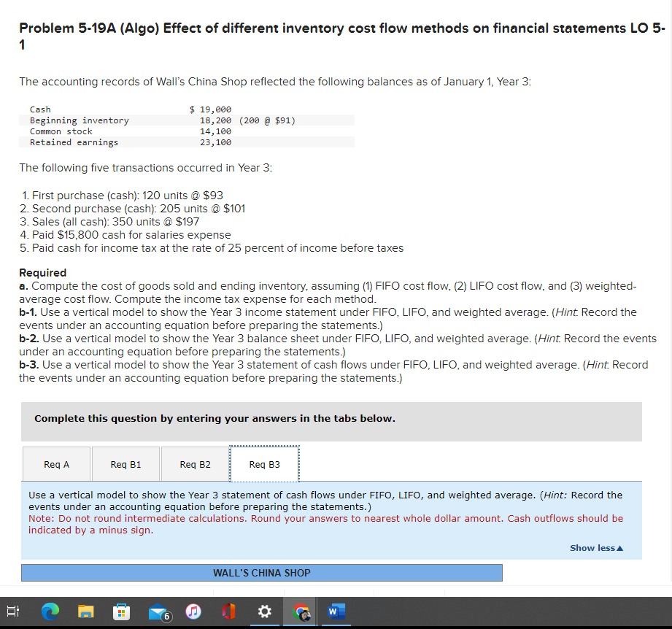Click the WALL'S CHINA SHOP header bar
672x629 pixels.
pyautogui.click(x=260, y=572)
